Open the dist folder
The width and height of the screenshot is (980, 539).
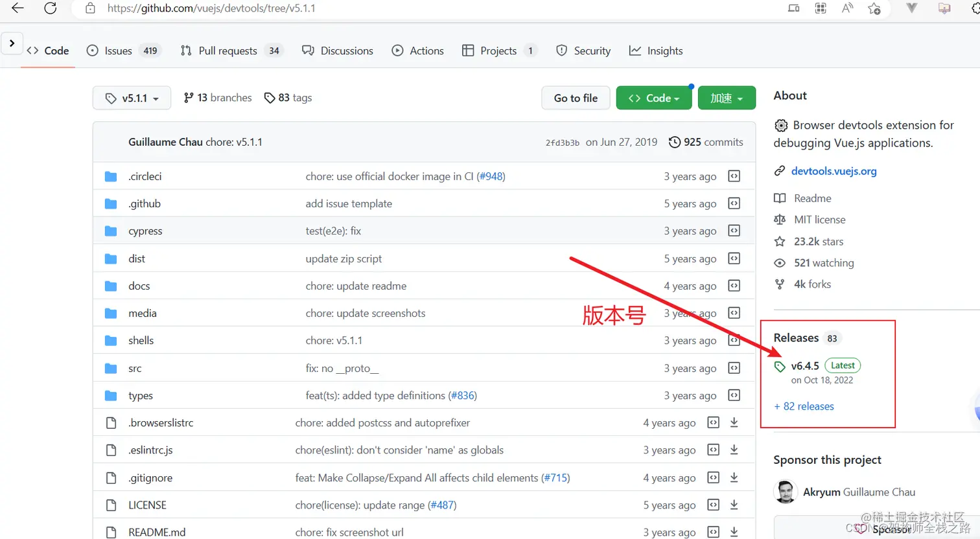click(x=137, y=258)
